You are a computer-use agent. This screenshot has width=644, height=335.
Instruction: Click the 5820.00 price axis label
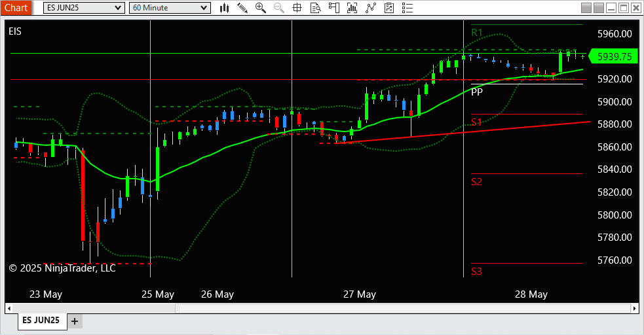615,192
